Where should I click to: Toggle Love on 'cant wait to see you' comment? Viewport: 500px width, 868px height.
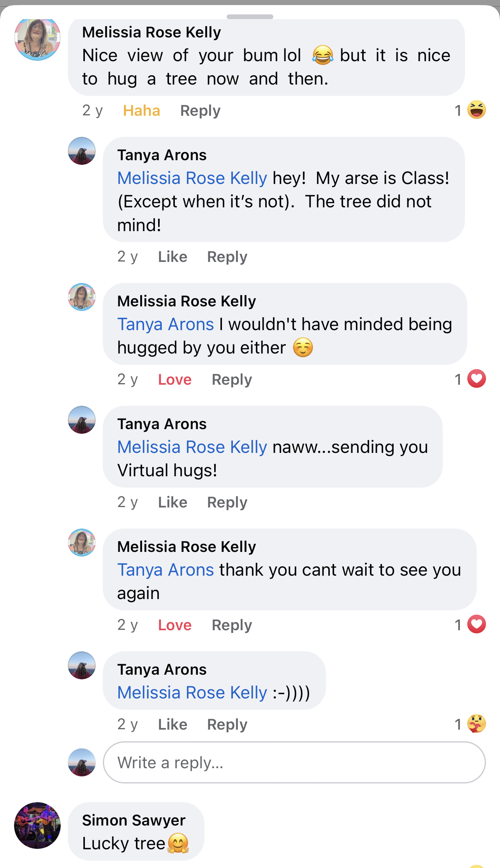pos(175,625)
